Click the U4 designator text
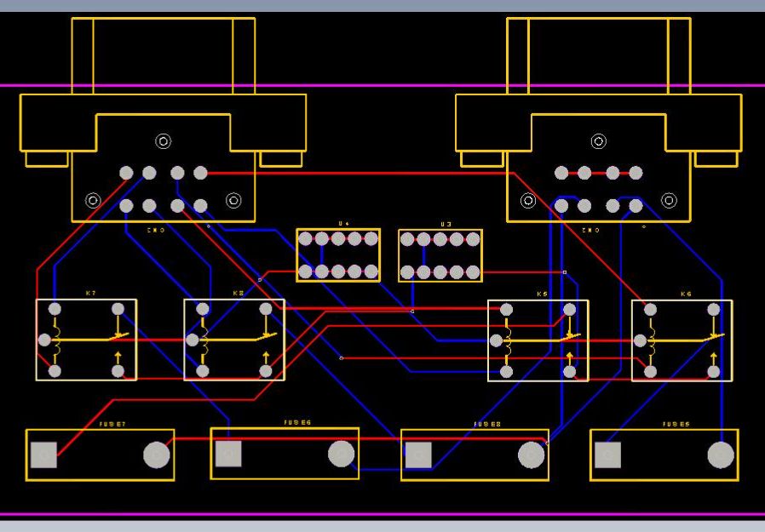 (x=342, y=221)
